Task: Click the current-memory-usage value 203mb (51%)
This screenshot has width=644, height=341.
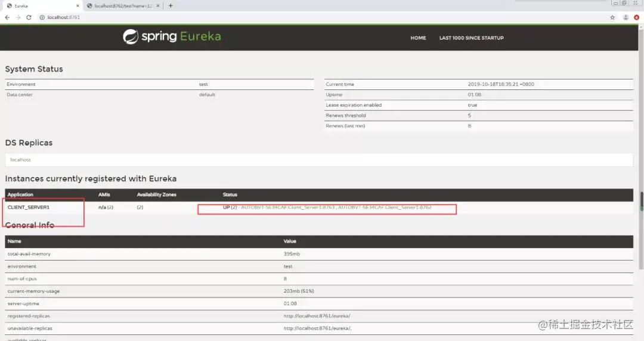Action: pos(299,291)
